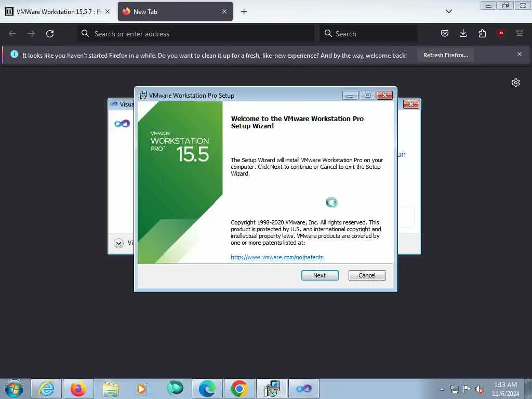This screenshot has width=532, height=399.
Task: Open the Extensions puzzle icon
Action: (482, 33)
